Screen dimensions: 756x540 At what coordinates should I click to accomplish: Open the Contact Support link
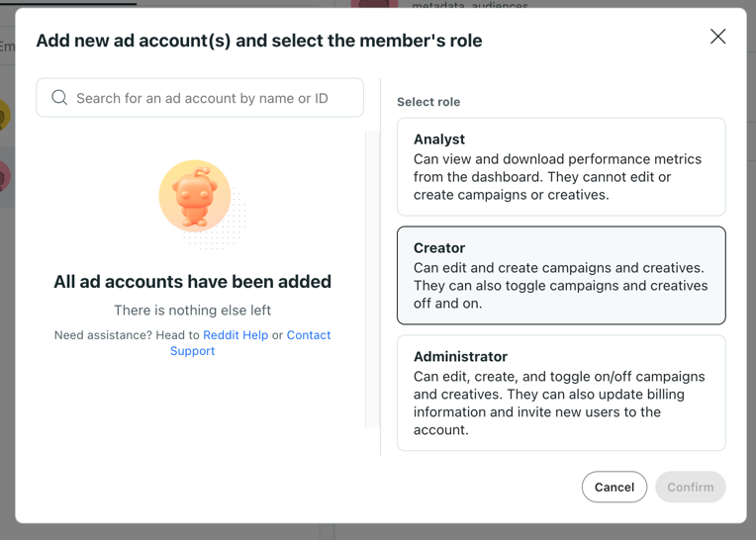[308, 335]
